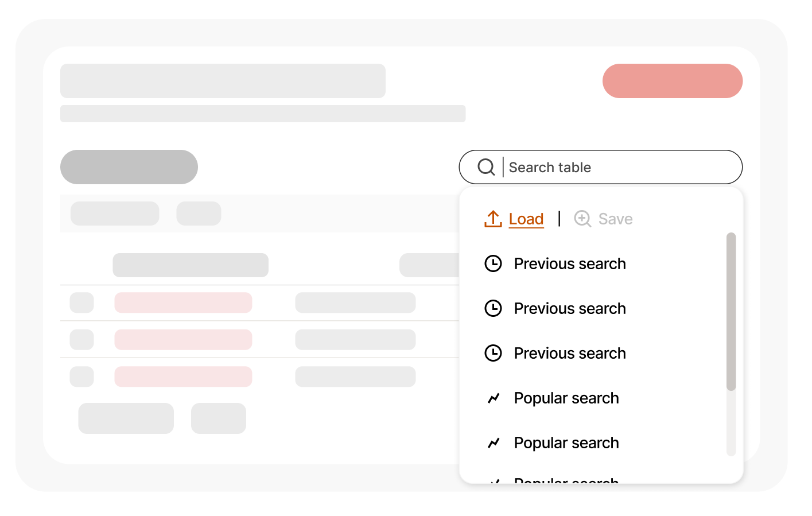
Task: Click the upload arrow icon beside Load
Action: click(x=492, y=219)
